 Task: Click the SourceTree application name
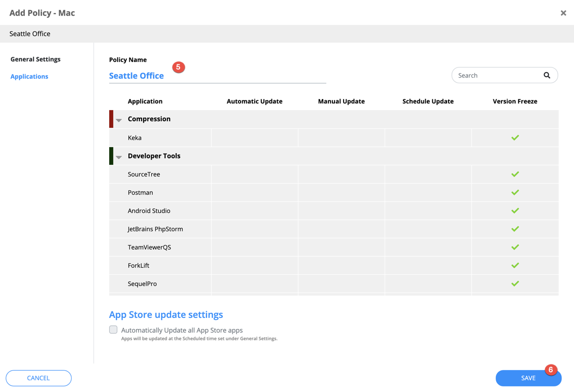(x=144, y=174)
